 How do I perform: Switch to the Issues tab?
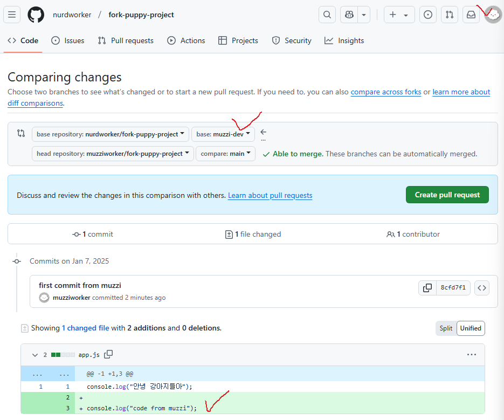point(68,40)
